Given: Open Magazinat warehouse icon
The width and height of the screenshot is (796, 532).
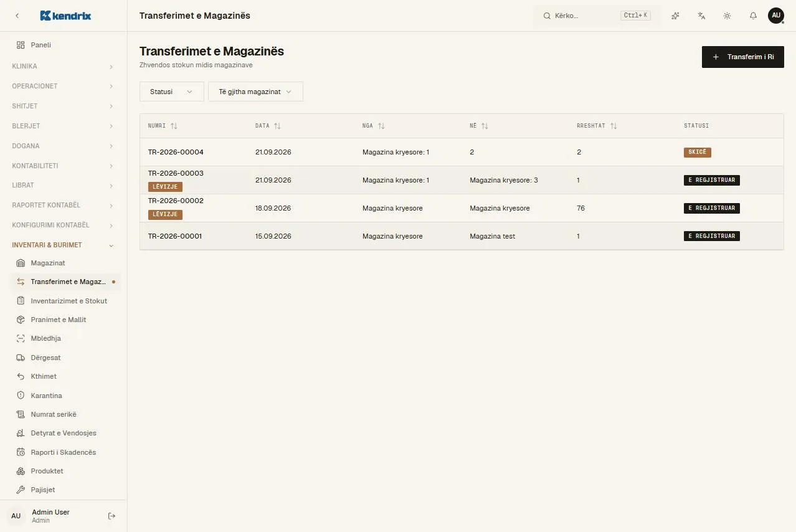Looking at the screenshot, I should (21, 263).
